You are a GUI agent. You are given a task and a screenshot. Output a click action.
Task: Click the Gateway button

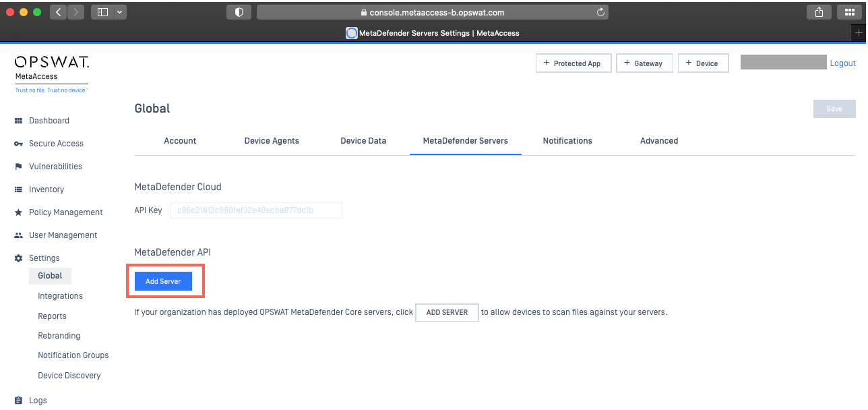point(644,63)
